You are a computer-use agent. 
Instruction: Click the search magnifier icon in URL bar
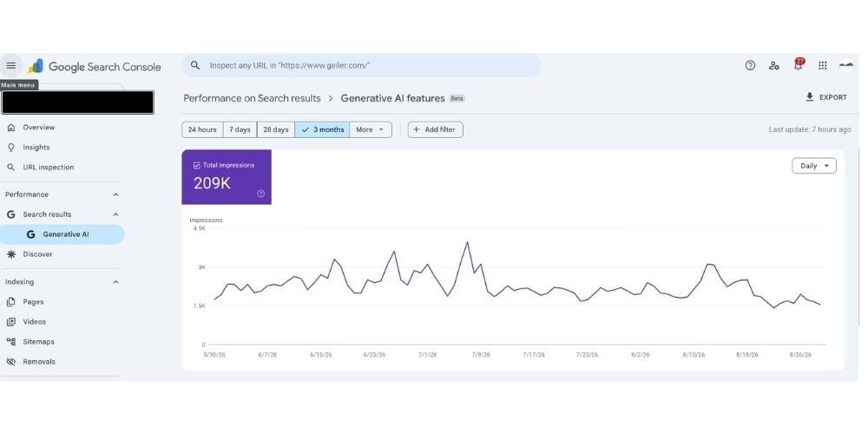coord(194,65)
